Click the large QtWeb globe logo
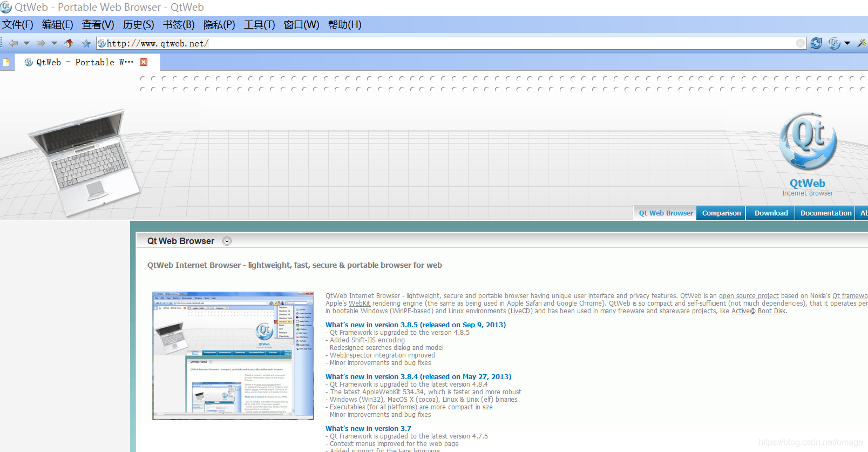 (808, 141)
